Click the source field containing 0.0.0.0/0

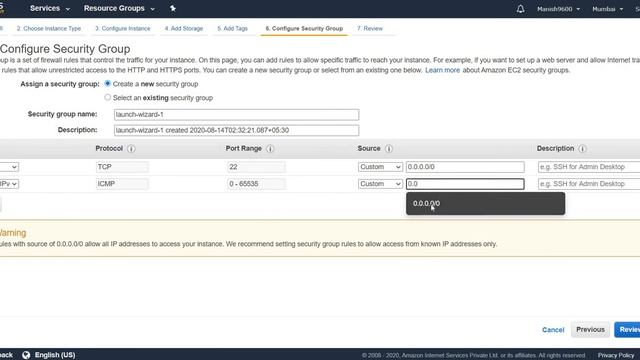click(465, 167)
